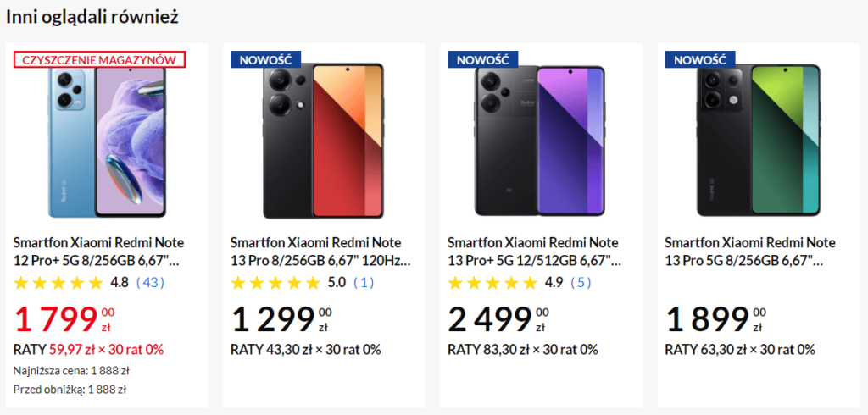Screen dimensions: 868x415
Task: Open the (5) reviews count link
Action: 581,283
